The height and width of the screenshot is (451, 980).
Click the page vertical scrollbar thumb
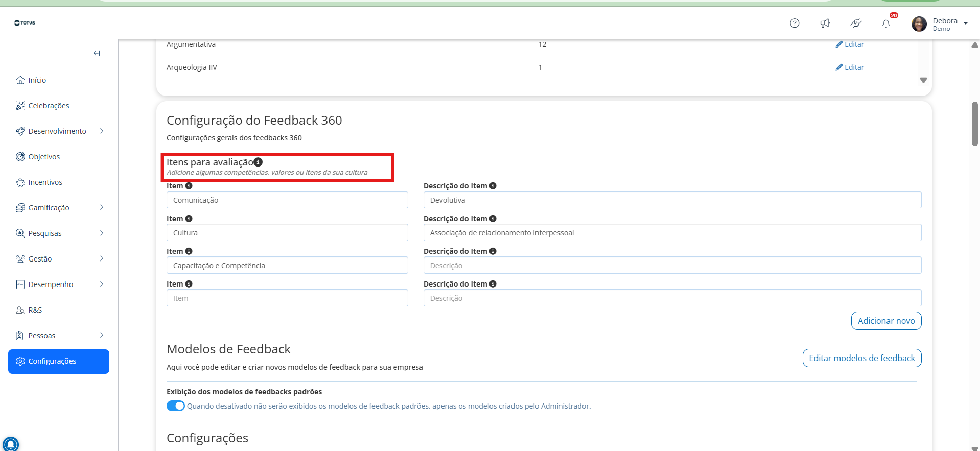click(975, 124)
